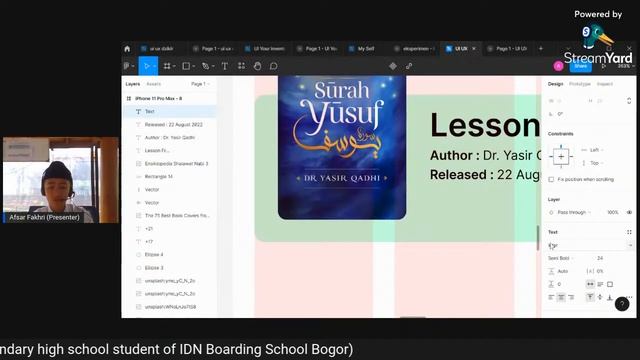640x360 pixels.
Task: Select the Hand tool
Action: tap(258, 66)
